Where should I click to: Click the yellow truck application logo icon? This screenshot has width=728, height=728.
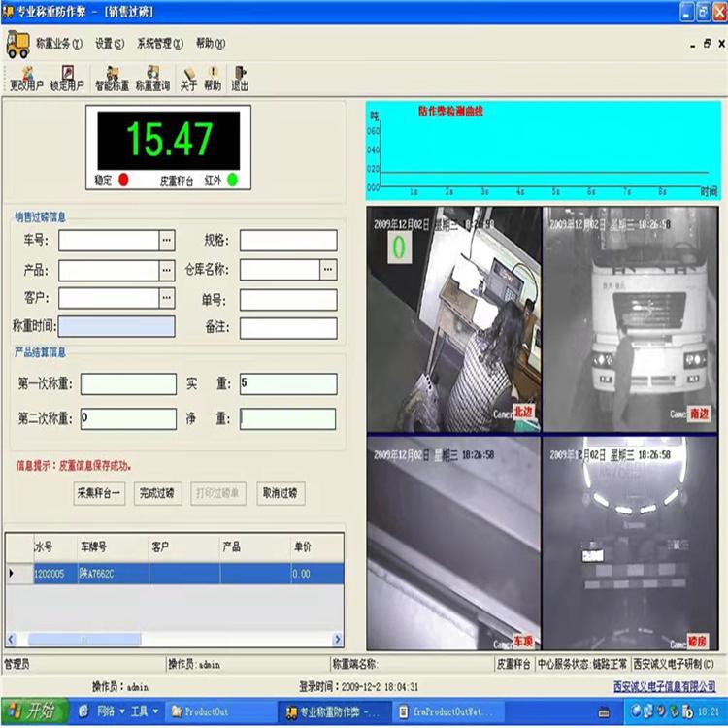click(17, 44)
